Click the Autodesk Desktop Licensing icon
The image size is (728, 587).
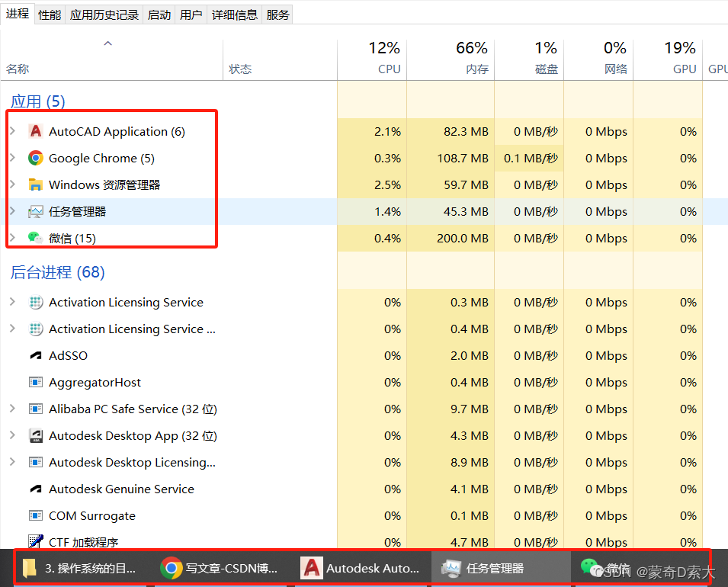(x=36, y=463)
